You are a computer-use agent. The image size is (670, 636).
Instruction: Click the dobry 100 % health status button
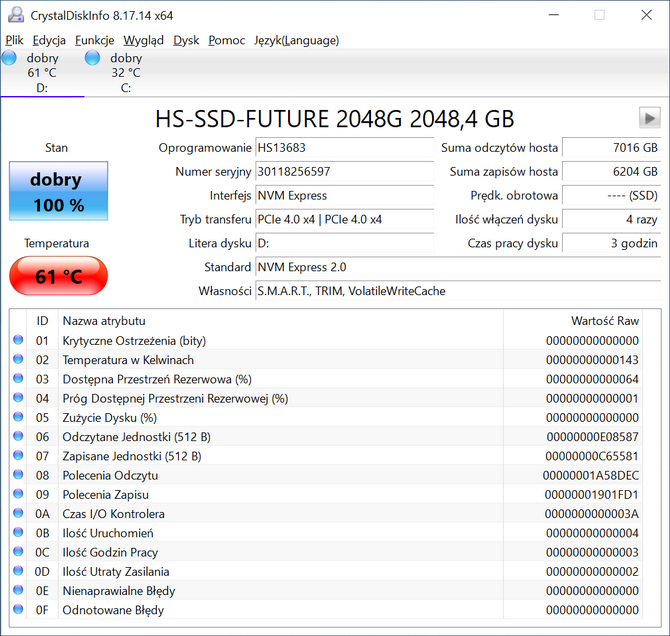click(59, 191)
